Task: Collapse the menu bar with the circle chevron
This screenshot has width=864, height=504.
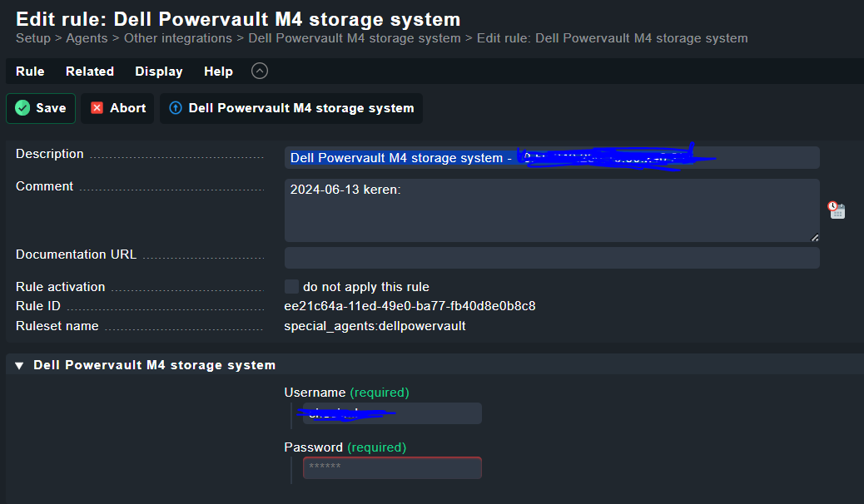Action: pyautogui.click(x=260, y=71)
